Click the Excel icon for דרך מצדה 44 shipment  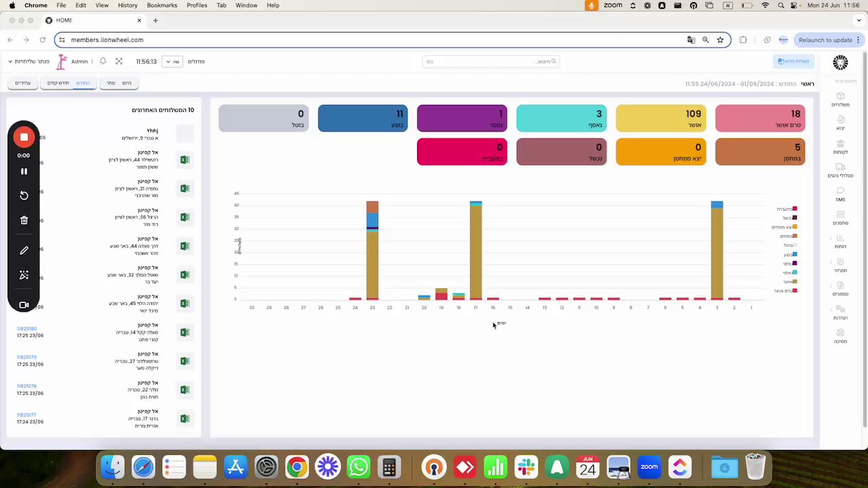tap(184, 246)
